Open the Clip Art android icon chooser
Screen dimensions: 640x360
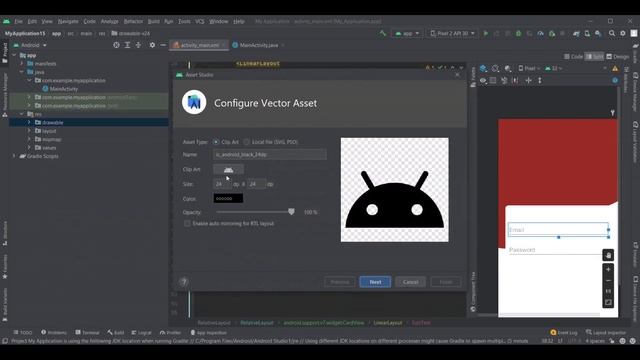pos(228,169)
